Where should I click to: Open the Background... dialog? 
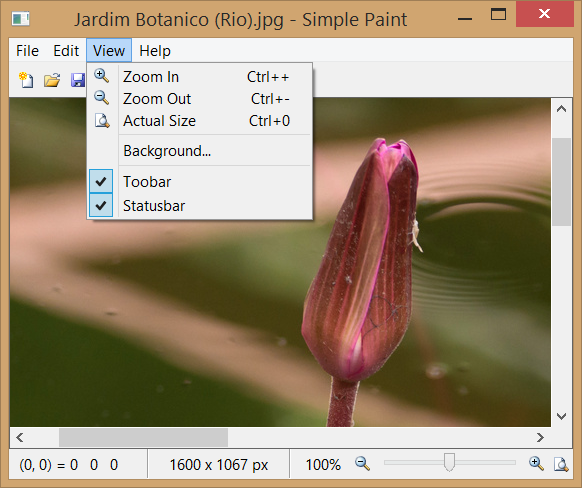[200, 151]
